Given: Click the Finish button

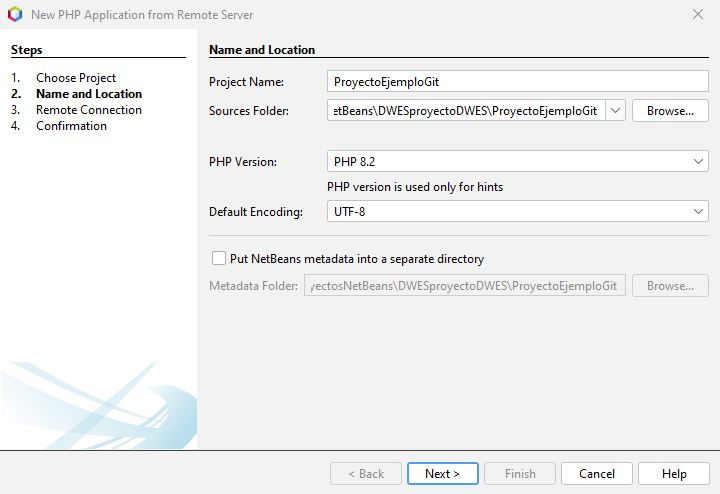Looking at the screenshot, I should pyautogui.click(x=519, y=473).
